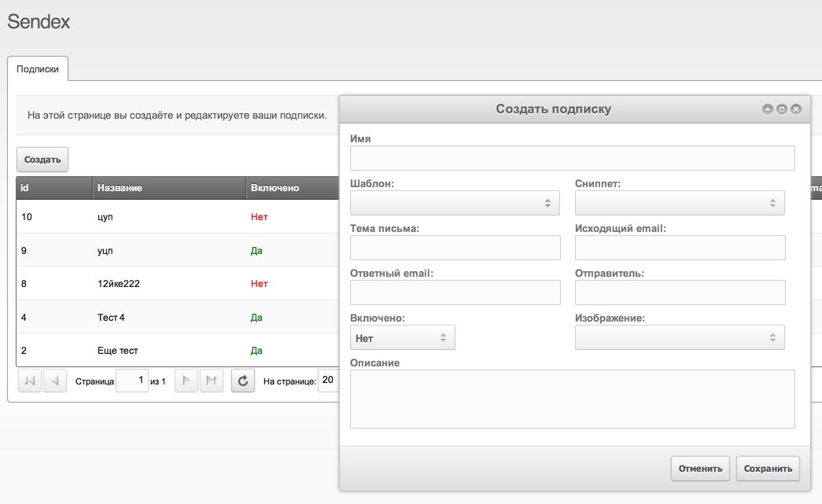Cancel the dialog with Отменить
Screen dimensions: 822x504
(700, 469)
